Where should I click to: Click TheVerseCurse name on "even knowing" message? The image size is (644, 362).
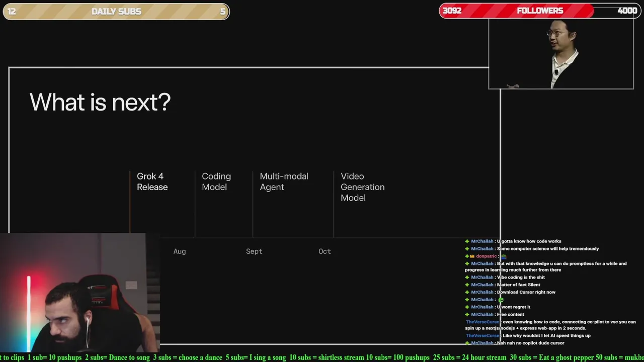click(x=482, y=322)
